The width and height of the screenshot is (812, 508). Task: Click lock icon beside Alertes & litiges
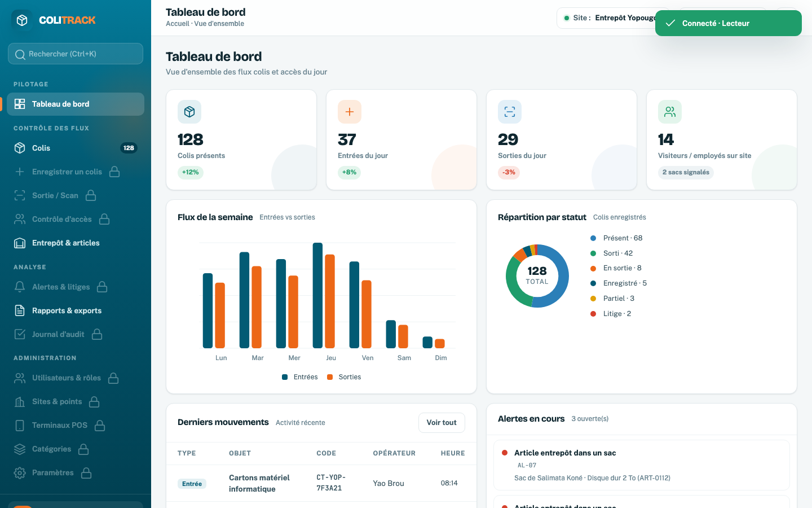point(102,287)
